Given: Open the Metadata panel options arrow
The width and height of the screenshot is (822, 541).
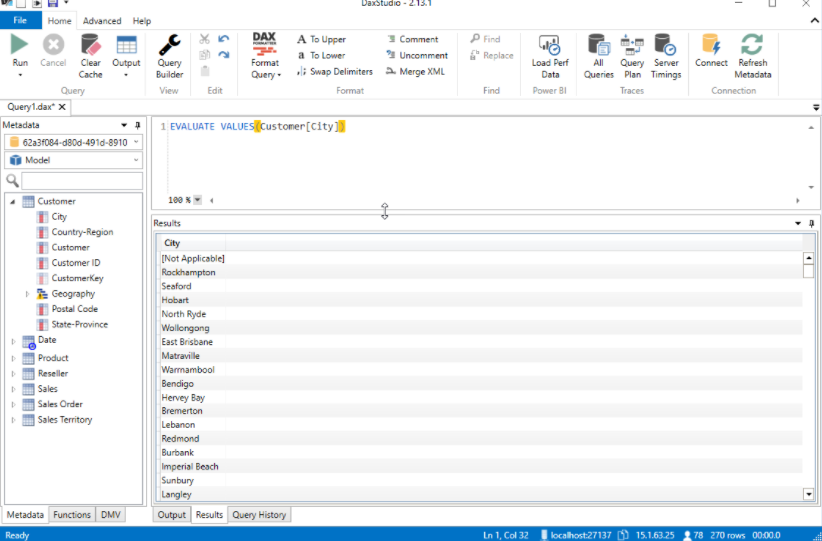Looking at the screenshot, I should (124, 125).
